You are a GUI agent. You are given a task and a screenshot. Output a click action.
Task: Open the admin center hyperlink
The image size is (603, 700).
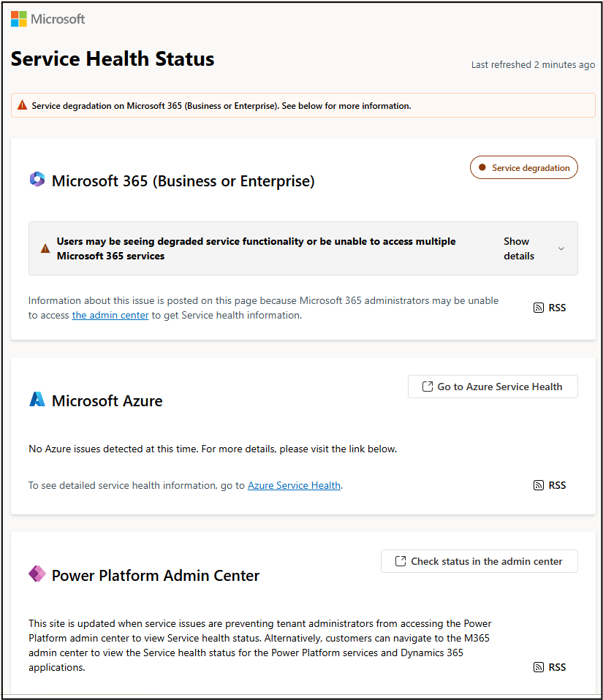[110, 316]
